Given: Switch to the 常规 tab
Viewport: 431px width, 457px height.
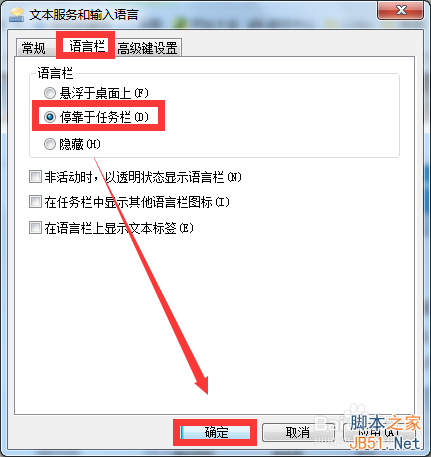Looking at the screenshot, I should (34, 48).
